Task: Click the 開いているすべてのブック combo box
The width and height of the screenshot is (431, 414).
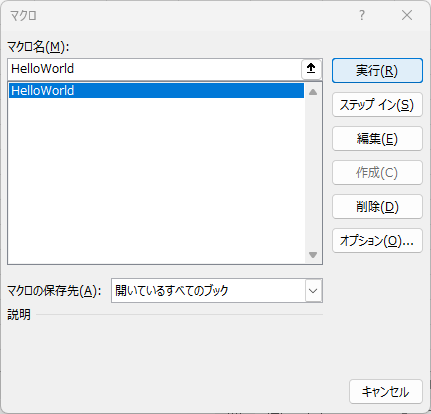Action: click(217, 291)
